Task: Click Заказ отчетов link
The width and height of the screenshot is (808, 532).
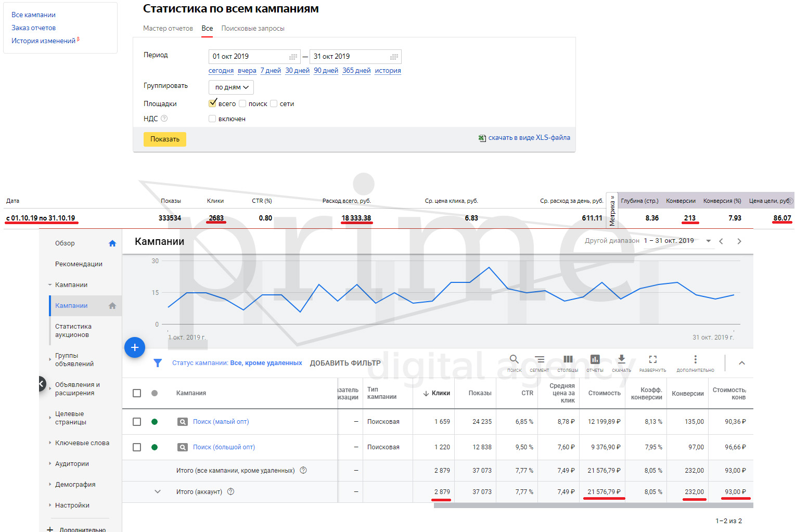Action: coord(33,28)
